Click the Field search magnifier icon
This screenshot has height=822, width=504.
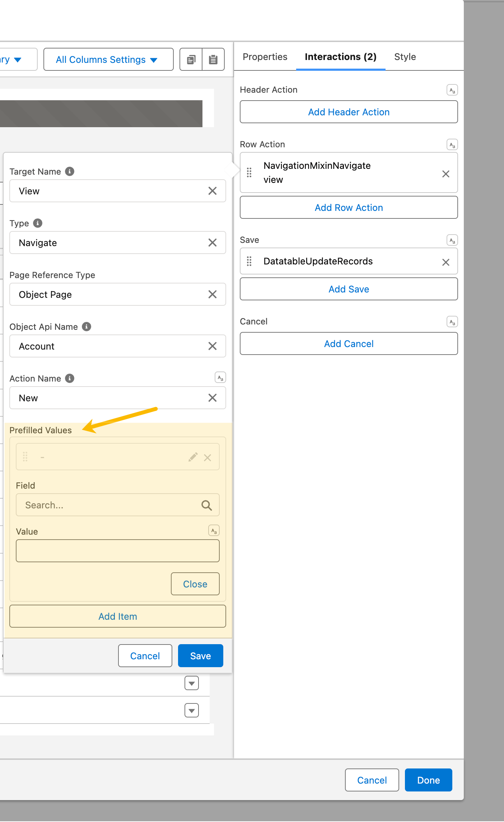(x=206, y=505)
